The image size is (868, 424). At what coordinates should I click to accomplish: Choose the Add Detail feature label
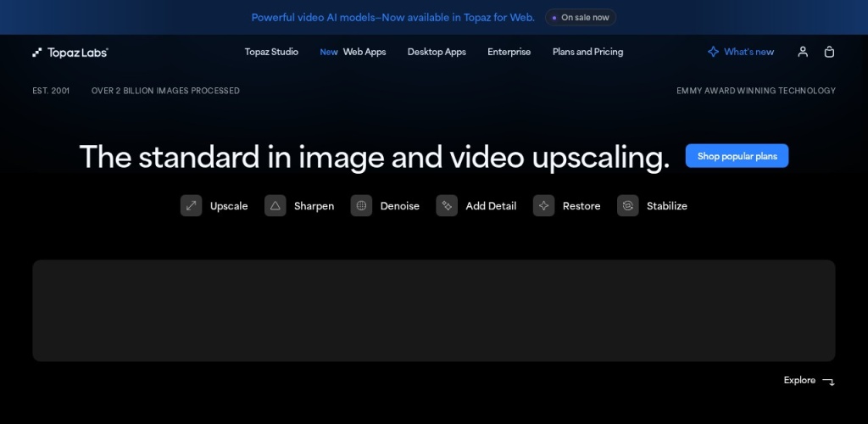491,206
